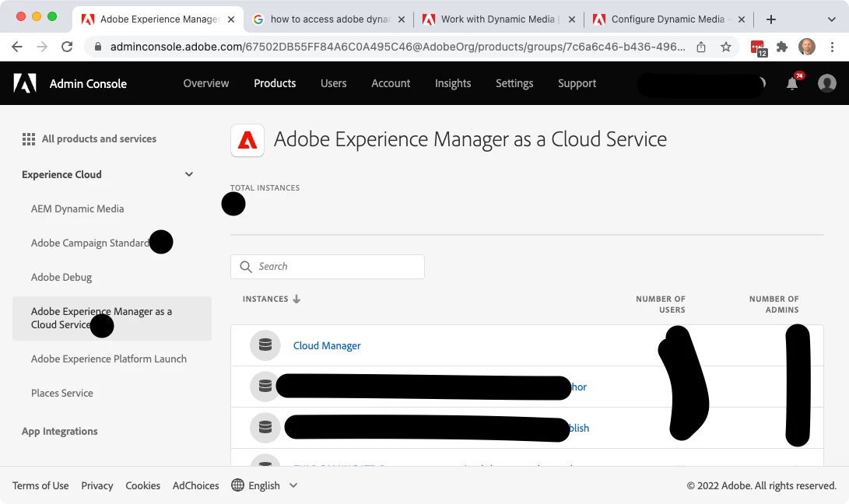Click the database icon of the publish instance
The height and width of the screenshot is (504, 849).
pyautogui.click(x=265, y=428)
